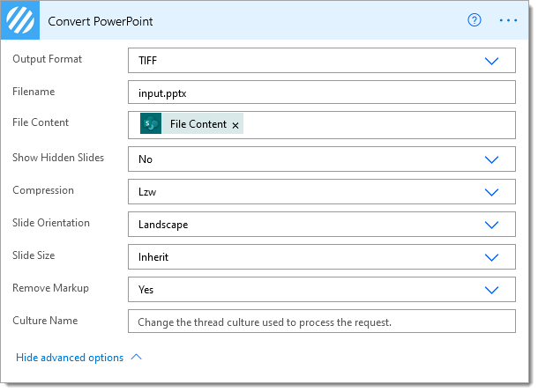
Task: Click the Output Format label
Action: [x=48, y=59]
